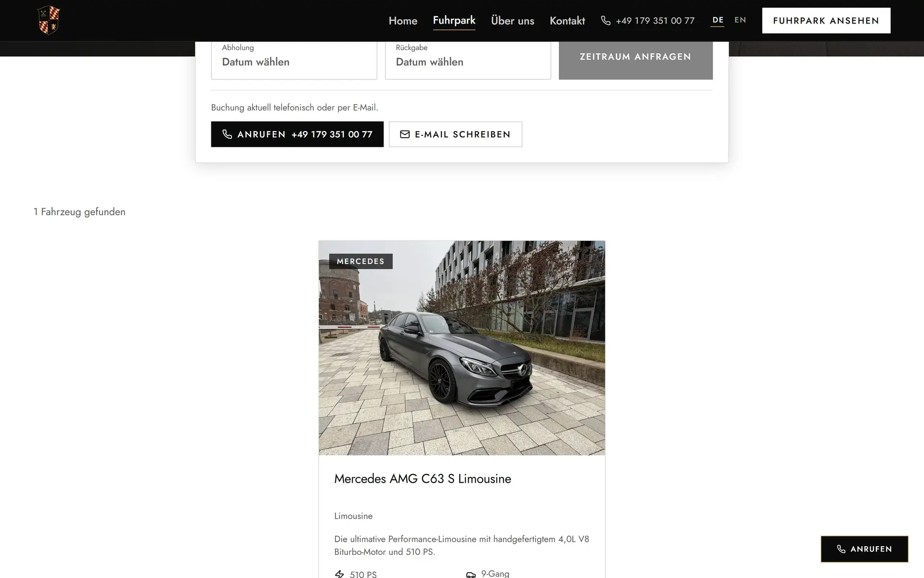Click the '9-Gang' spec text
This screenshot has height=578, width=924.
coord(495,574)
